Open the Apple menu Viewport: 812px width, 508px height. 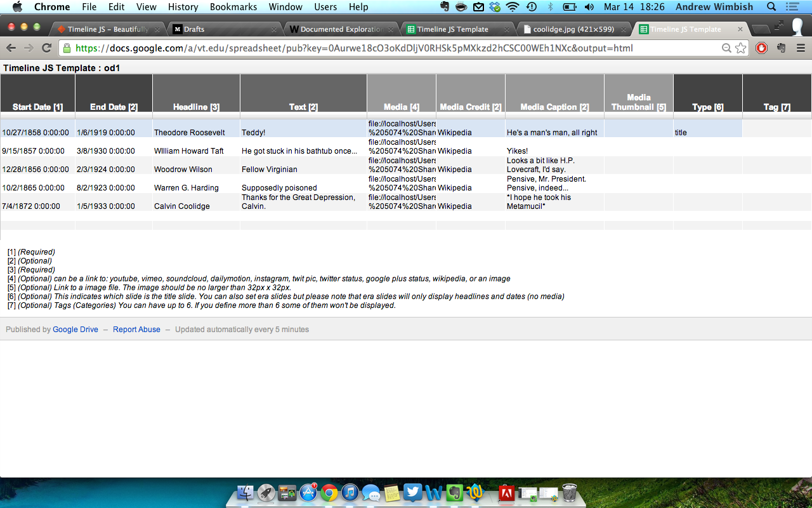pyautogui.click(x=17, y=7)
